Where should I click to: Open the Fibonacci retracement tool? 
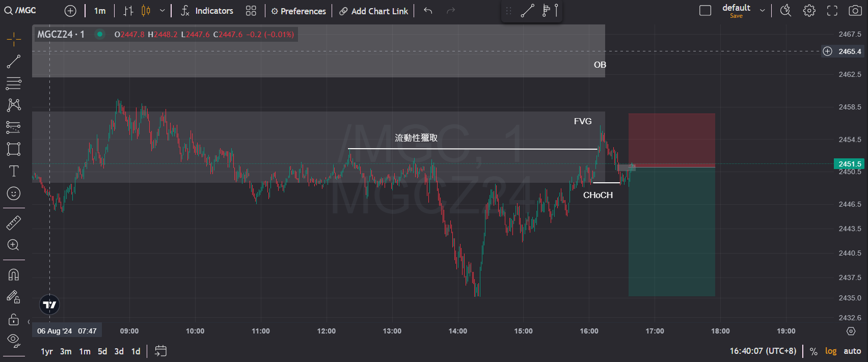pyautogui.click(x=14, y=83)
